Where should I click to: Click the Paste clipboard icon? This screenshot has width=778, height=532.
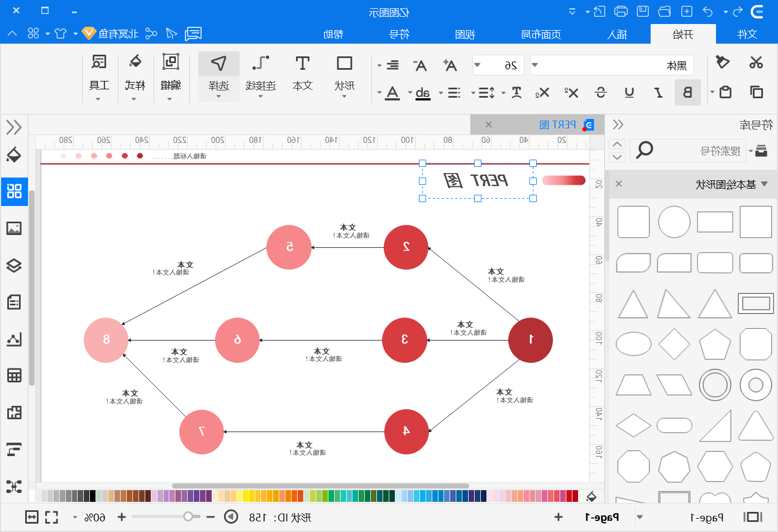pos(726,92)
